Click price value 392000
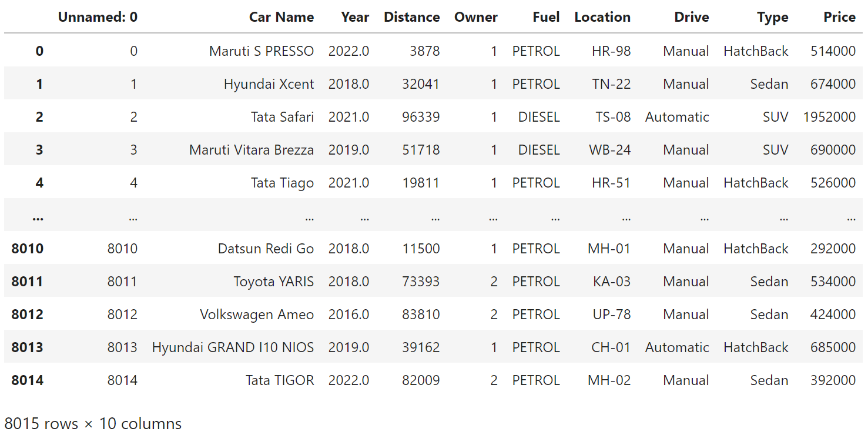 click(833, 380)
